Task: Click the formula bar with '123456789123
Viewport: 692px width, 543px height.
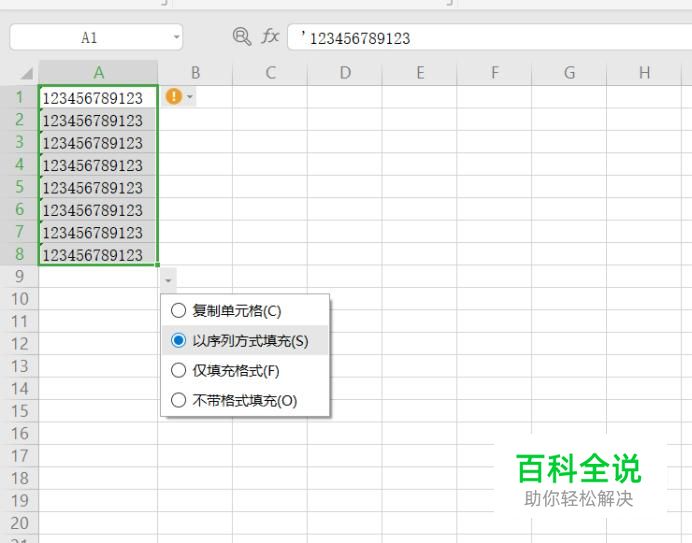Action: click(489, 38)
